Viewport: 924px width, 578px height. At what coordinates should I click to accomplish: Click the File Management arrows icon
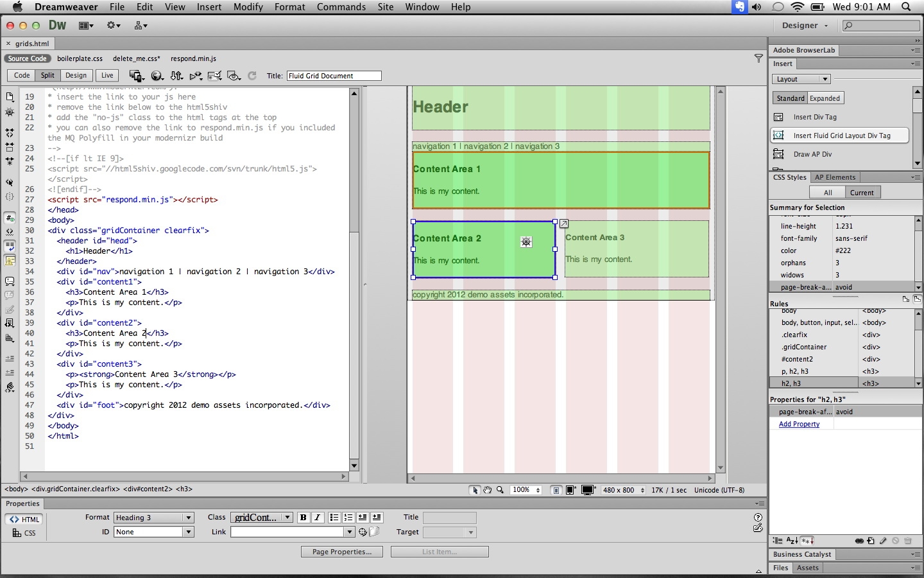click(176, 76)
